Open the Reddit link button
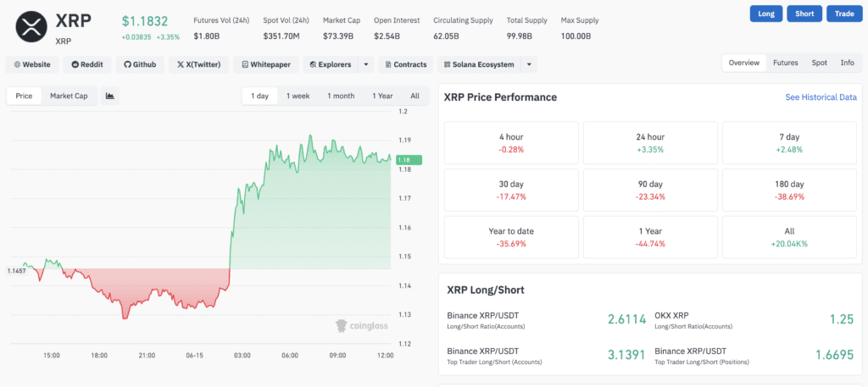Viewport: 868px width, 387px height. tap(87, 64)
